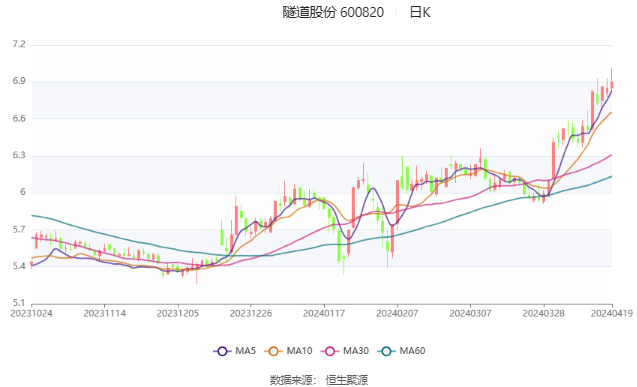This screenshot has width=637, height=387.
Task: Click x-axis date label 20240207
Action: tap(397, 313)
